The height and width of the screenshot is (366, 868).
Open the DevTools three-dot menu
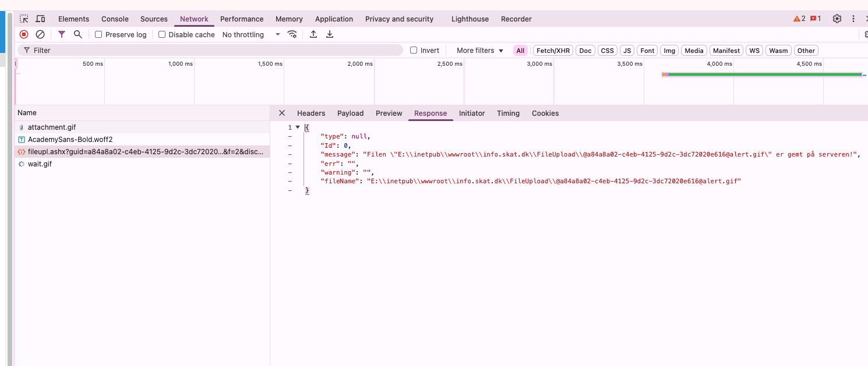click(x=853, y=19)
